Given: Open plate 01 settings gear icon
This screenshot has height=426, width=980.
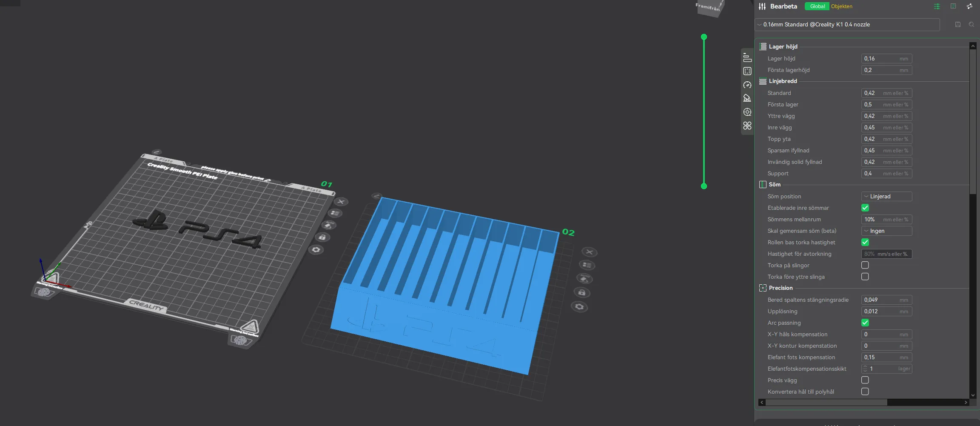Looking at the screenshot, I should click(x=316, y=250).
